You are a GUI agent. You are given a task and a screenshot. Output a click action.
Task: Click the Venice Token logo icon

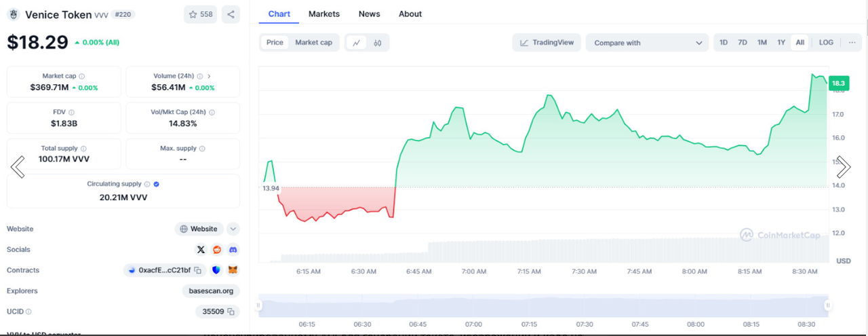pos(13,14)
